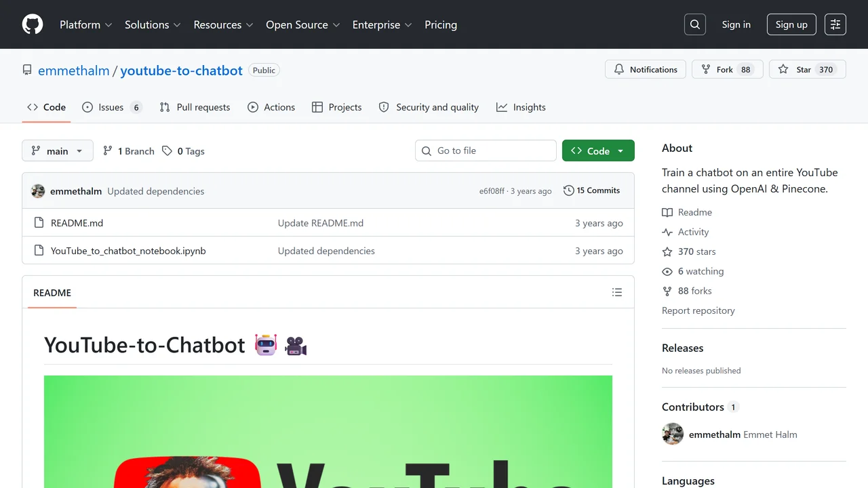
Task: Click the tag icon next to 0 Tags
Action: point(167,151)
